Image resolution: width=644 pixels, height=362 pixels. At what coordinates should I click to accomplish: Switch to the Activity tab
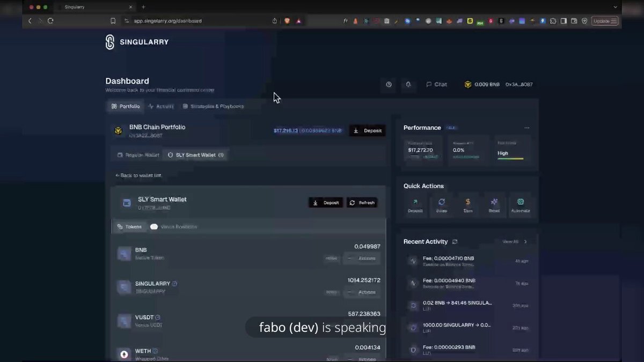[161, 106]
